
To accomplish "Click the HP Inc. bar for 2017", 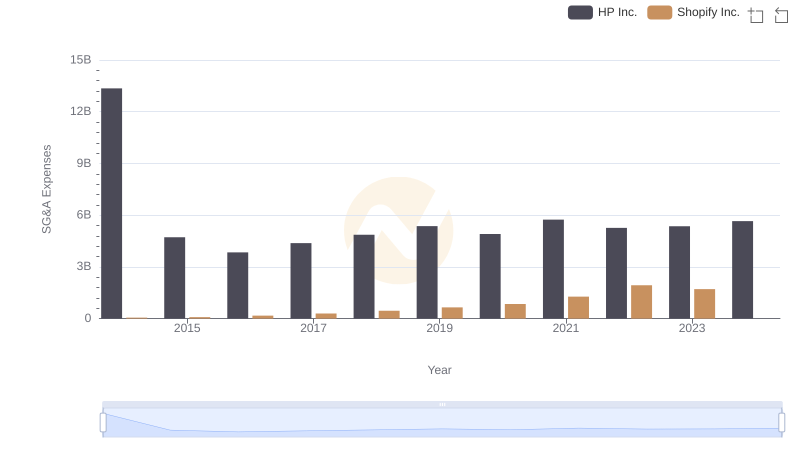I will 301,281.
